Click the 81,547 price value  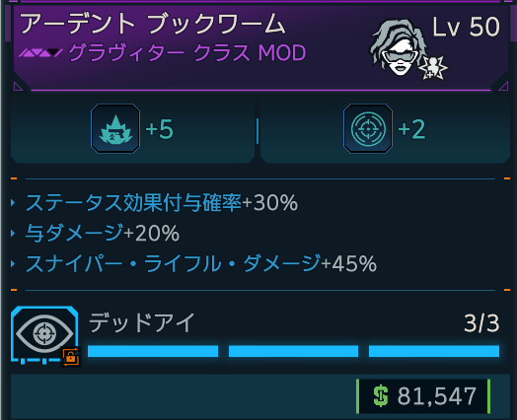(x=437, y=396)
